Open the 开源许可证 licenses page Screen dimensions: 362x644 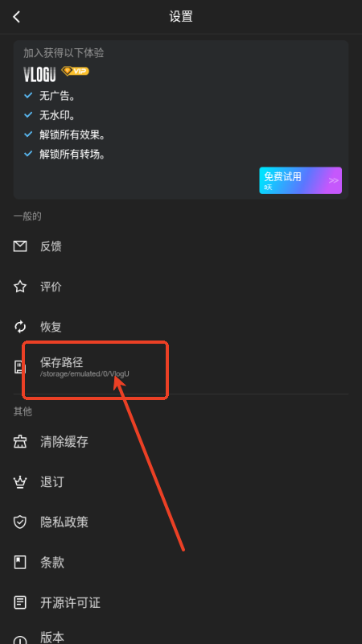(181, 602)
